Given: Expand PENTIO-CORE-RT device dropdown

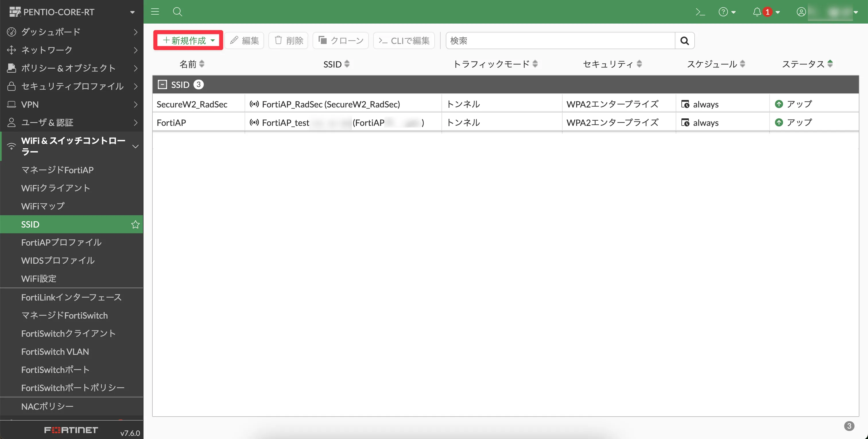Looking at the screenshot, I should (132, 12).
